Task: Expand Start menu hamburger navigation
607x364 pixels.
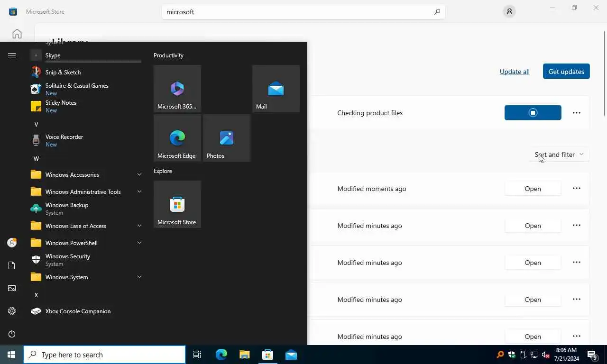Action: (12, 55)
